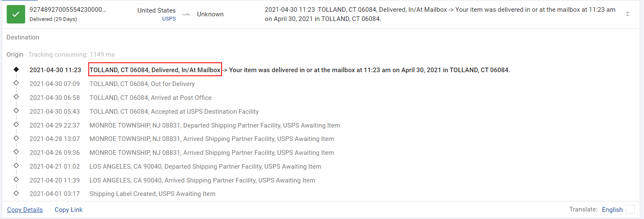
Task: Click the highlighted TOLLAND Delivered, In/At Mailbox text
Action: tap(155, 70)
